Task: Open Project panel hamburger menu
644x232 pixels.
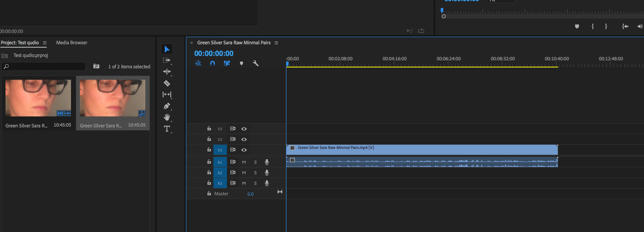Action: (x=45, y=43)
